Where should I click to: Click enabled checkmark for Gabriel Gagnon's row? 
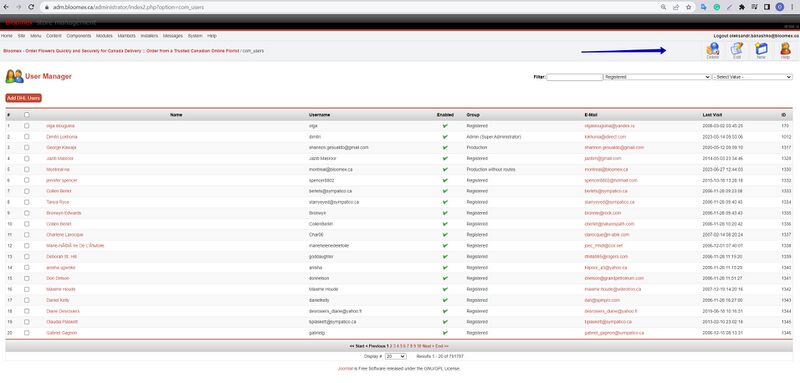[x=445, y=333]
